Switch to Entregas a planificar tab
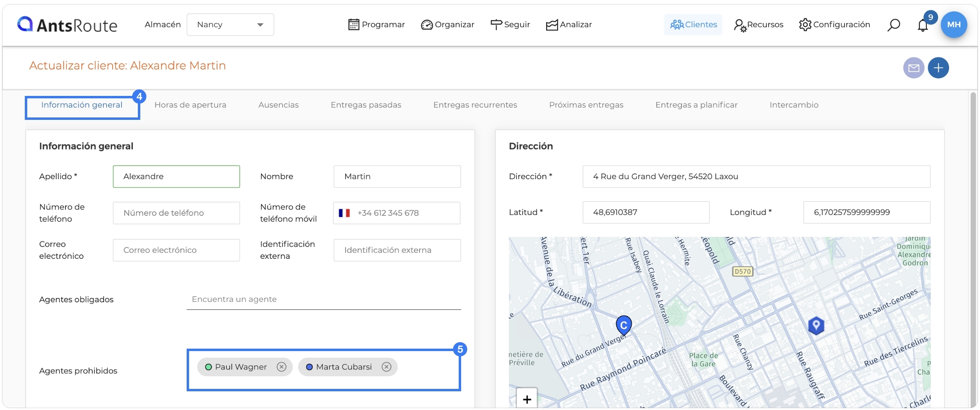 click(x=696, y=105)
